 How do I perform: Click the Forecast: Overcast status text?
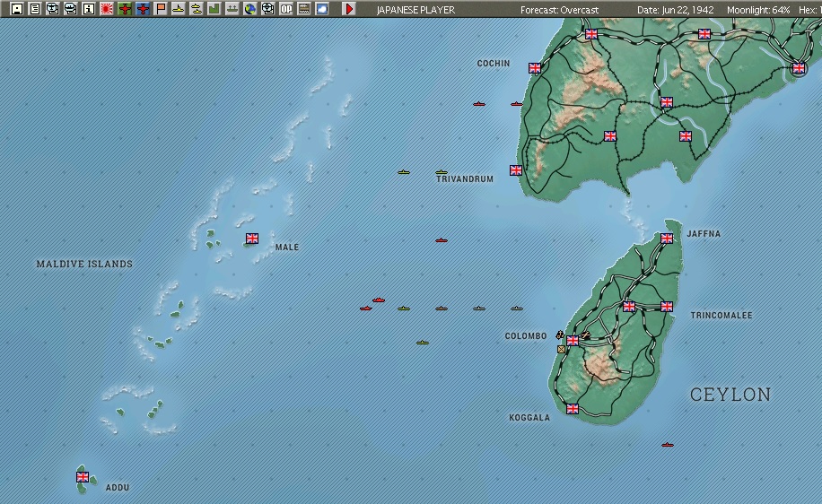click(x=559, y=10)
